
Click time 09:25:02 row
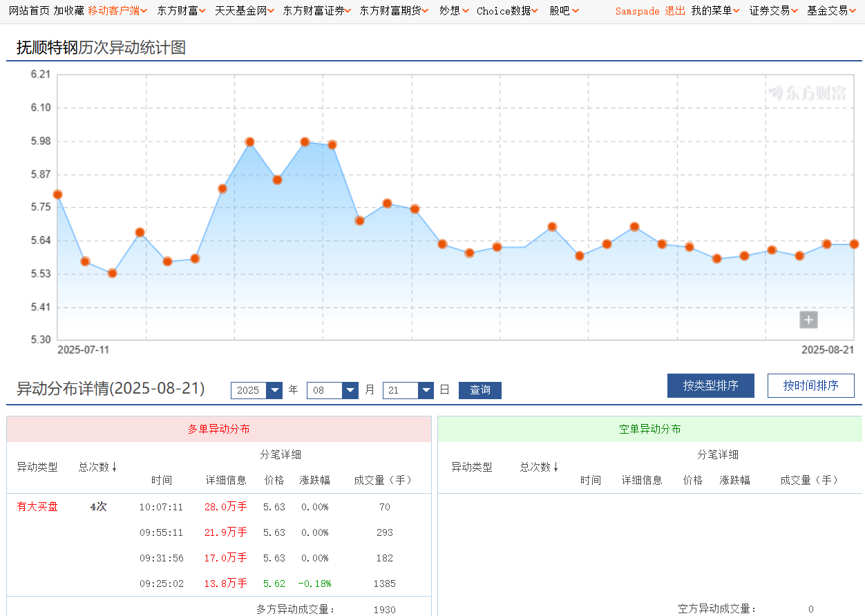[x=162, y=584]
